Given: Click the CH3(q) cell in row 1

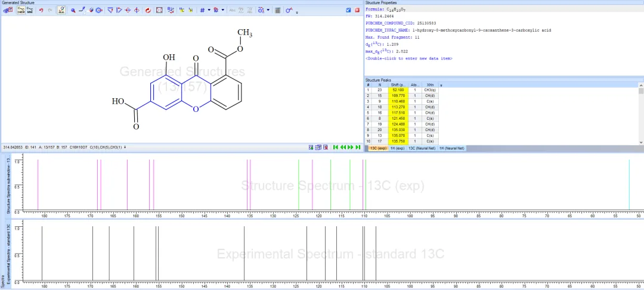Looking at the screenshot, I should pyautogui.click(x=430, y=90).
